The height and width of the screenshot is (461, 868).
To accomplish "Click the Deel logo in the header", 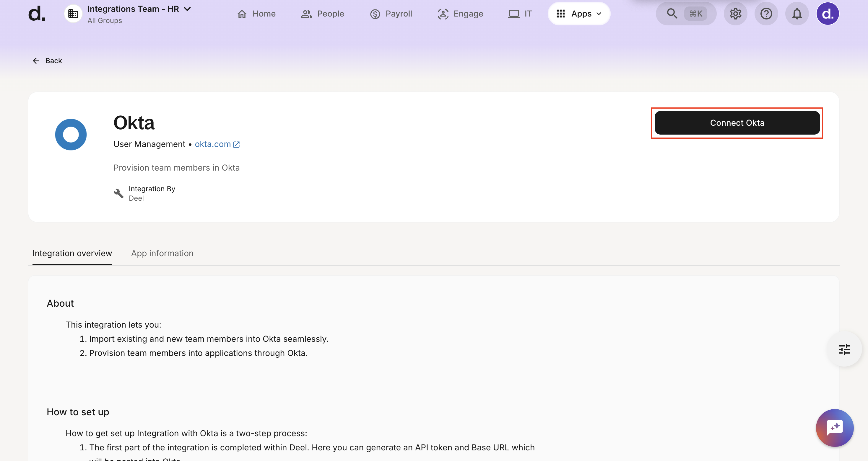I will (37, 14).
